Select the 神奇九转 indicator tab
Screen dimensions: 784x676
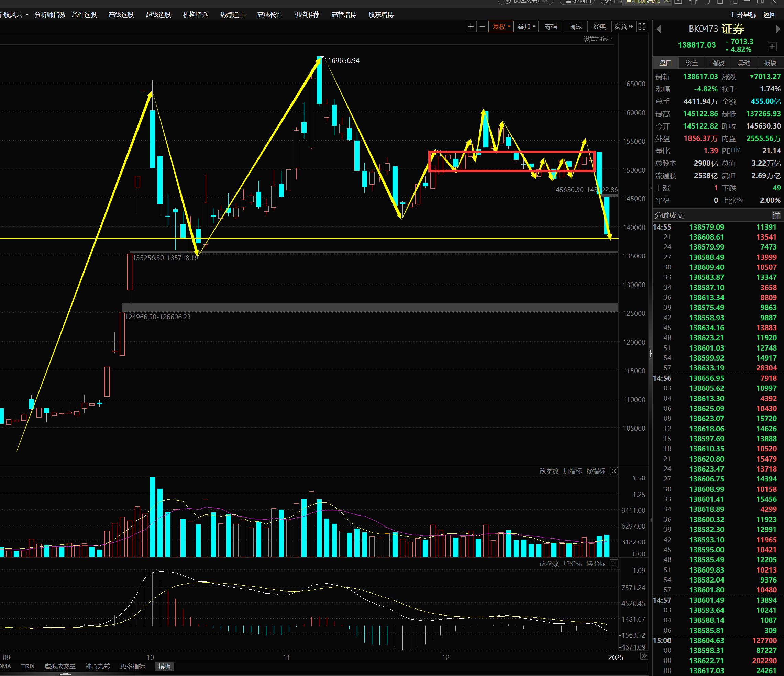coord(98,666)
